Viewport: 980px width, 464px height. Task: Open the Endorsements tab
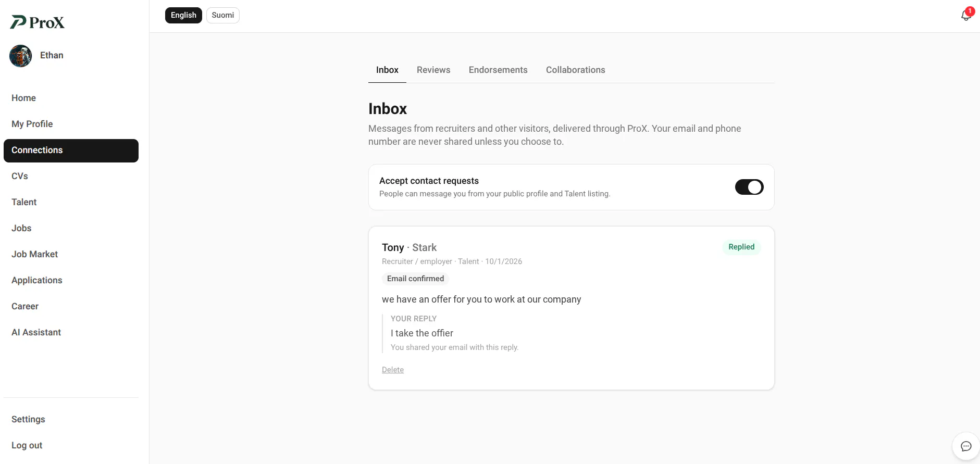pos(498,70)
